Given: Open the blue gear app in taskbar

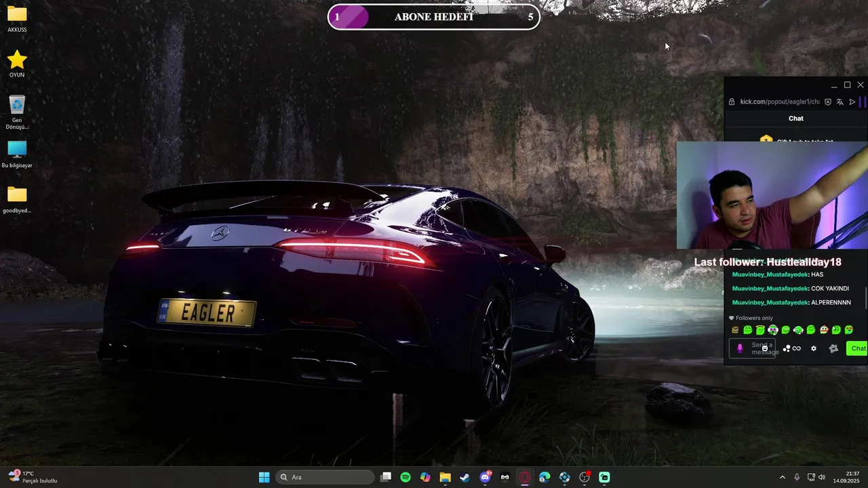Looking at the screenshot, I should [564, 477].
